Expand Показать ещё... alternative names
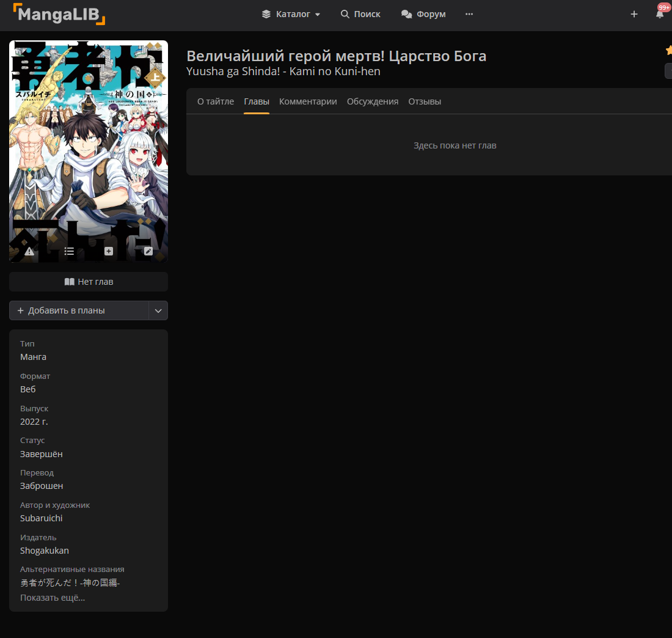 [53, 598]
